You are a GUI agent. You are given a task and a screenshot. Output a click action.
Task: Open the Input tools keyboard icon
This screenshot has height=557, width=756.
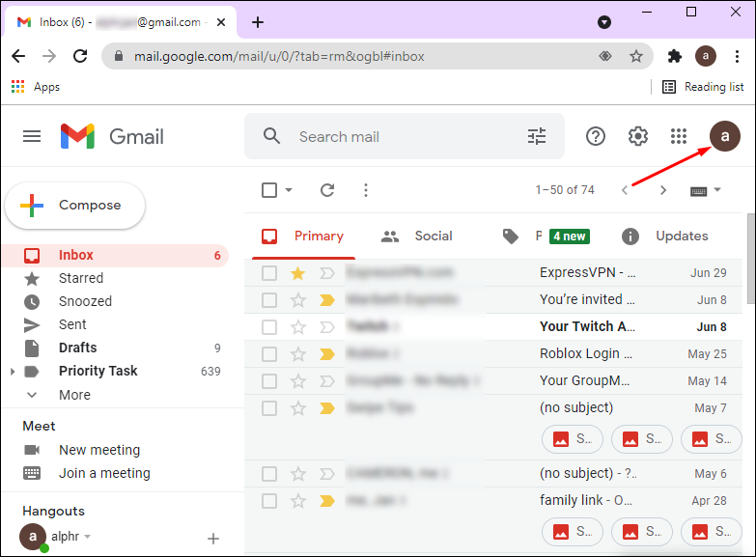[699, 191]
